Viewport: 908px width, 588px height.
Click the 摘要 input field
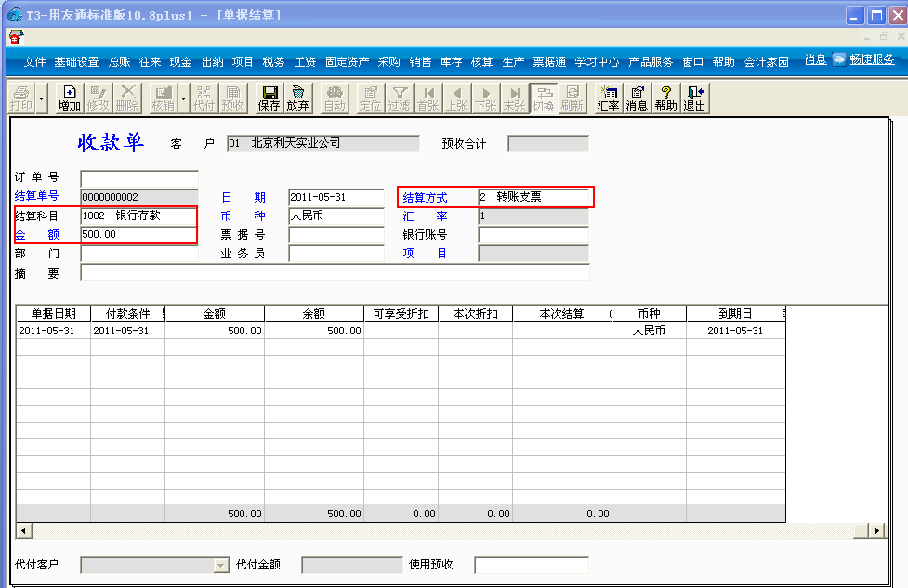click(335, 272)
